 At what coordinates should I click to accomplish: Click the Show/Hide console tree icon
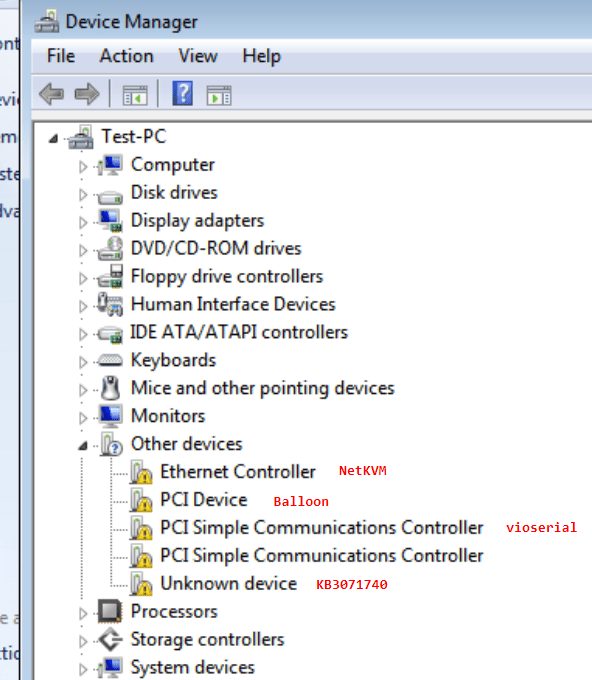pos(135,95)
